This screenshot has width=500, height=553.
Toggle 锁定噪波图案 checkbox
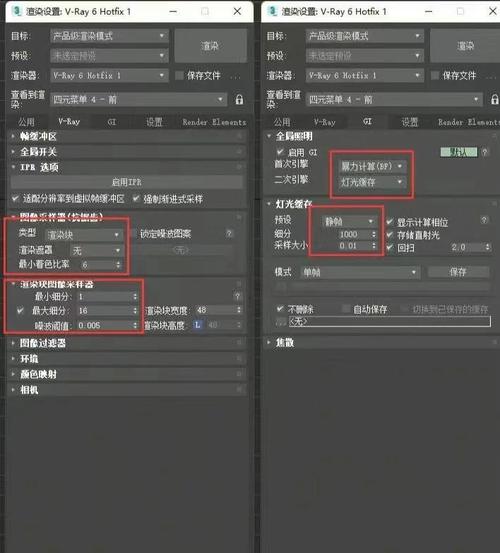[x=133, y=233]
